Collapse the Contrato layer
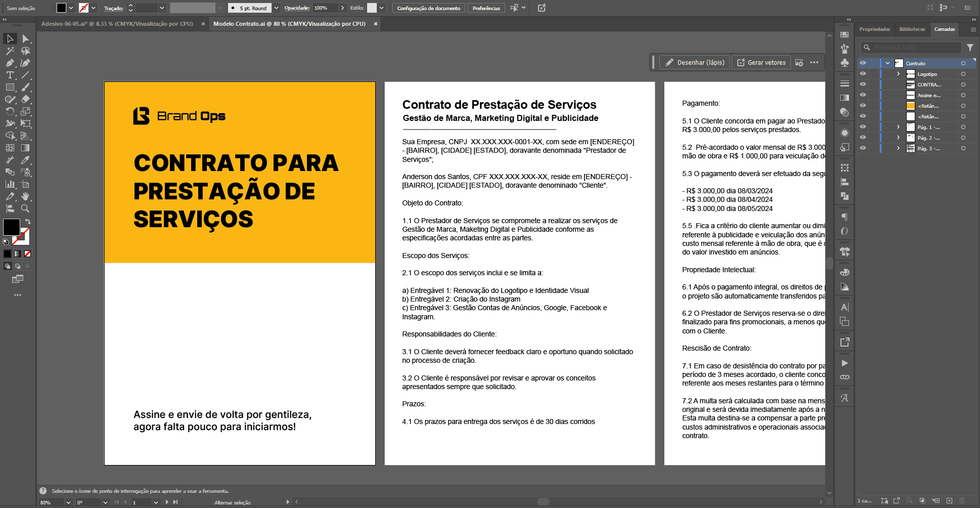 tap(887, 63)
